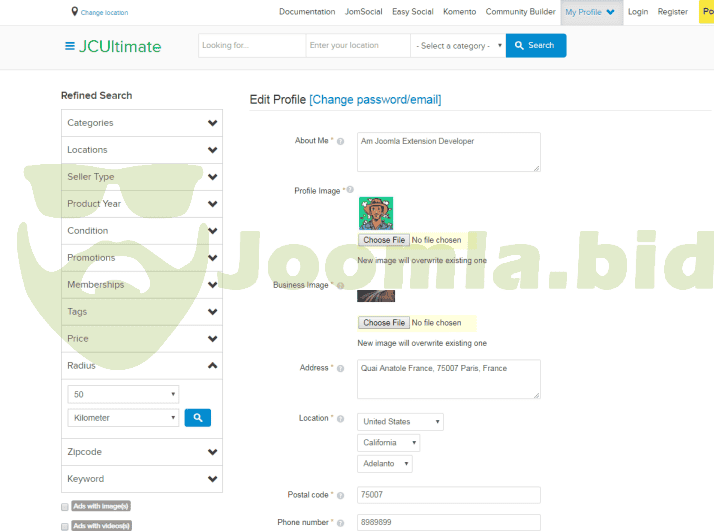
Task: Open the Kilometer unit dropdown
Action: tap(123, 418)
